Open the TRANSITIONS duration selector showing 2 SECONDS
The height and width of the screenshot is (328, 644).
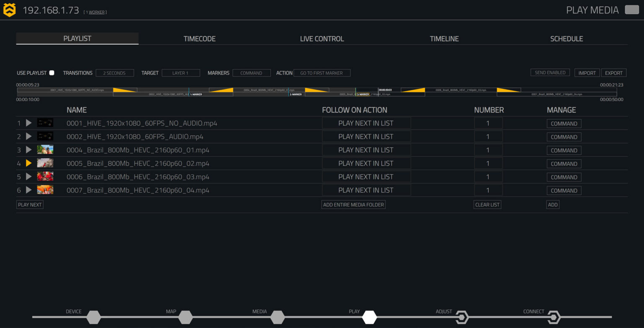[115, 72]
